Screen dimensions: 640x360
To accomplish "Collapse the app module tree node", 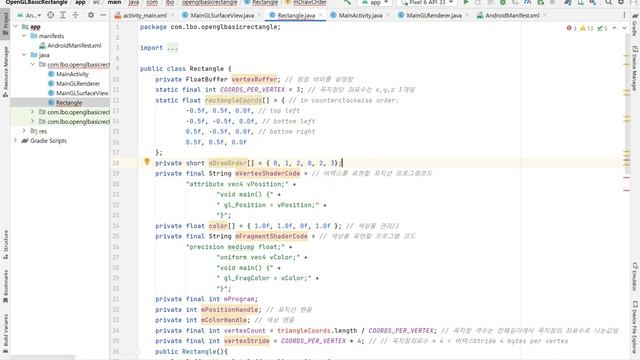I will point(16,27).
